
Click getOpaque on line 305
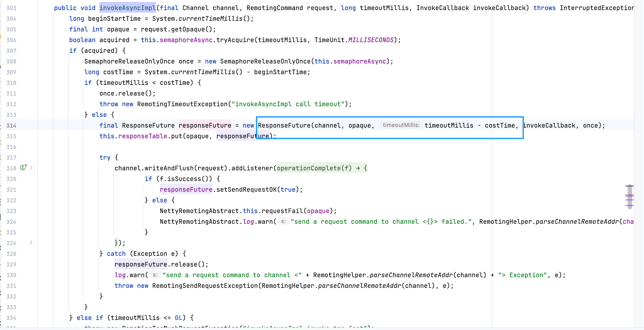click(x=188, y=29)
